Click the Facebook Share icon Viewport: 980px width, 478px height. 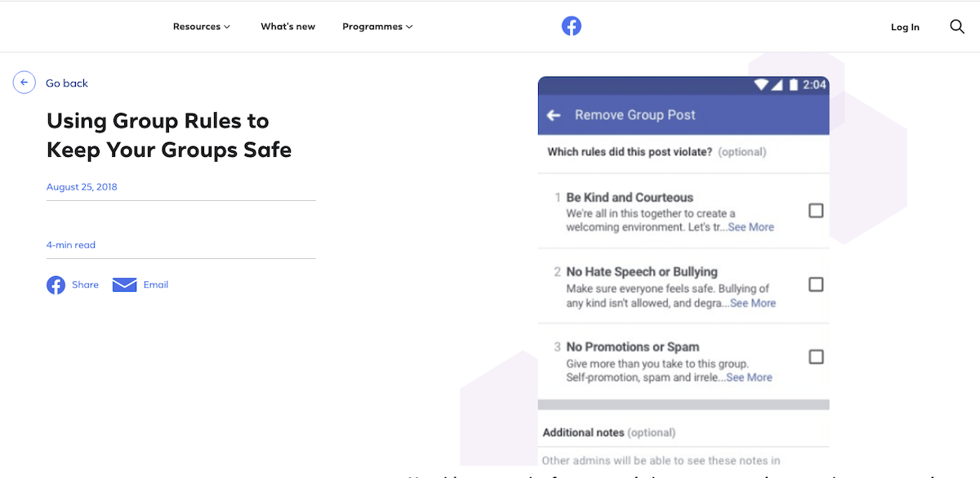[x=56, y=284]
